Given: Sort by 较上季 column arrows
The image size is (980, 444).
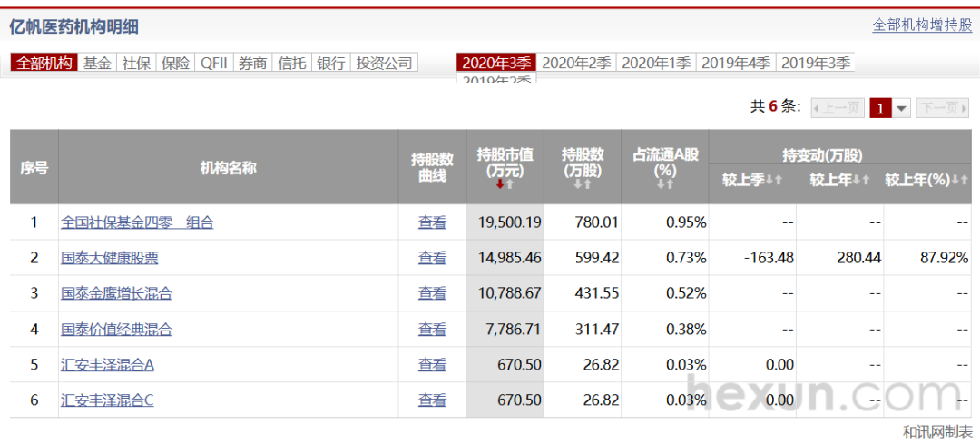Looking at the screenshot, I should pos(774,180).
